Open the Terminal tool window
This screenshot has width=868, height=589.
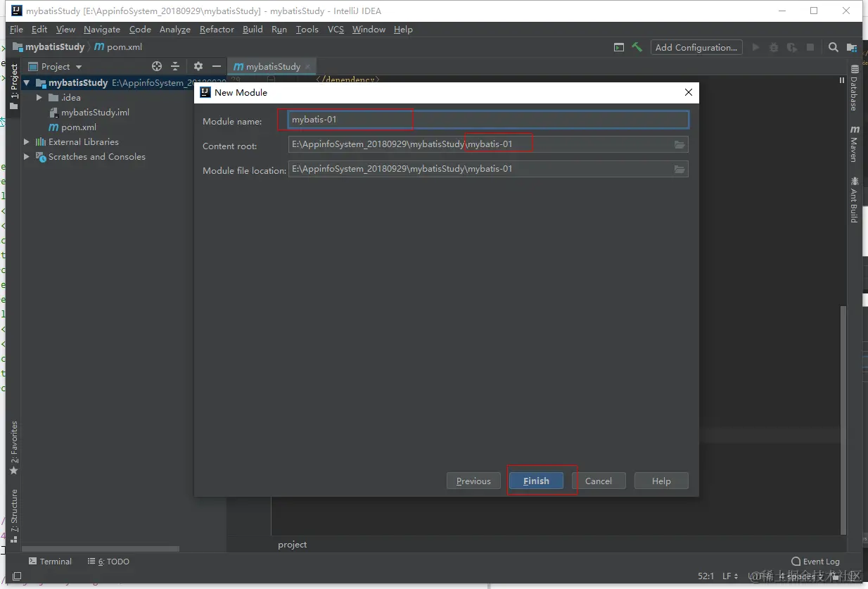click(x=50, y=562)
